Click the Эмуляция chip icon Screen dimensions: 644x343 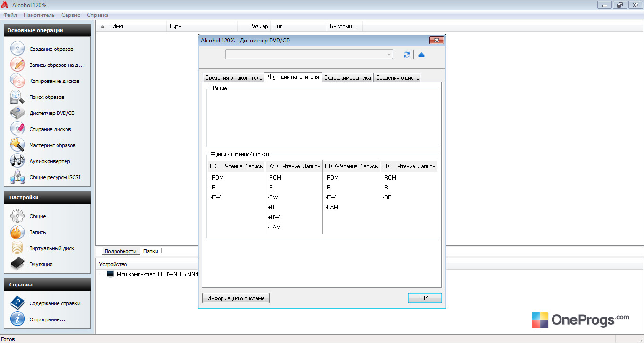point(17,264)
